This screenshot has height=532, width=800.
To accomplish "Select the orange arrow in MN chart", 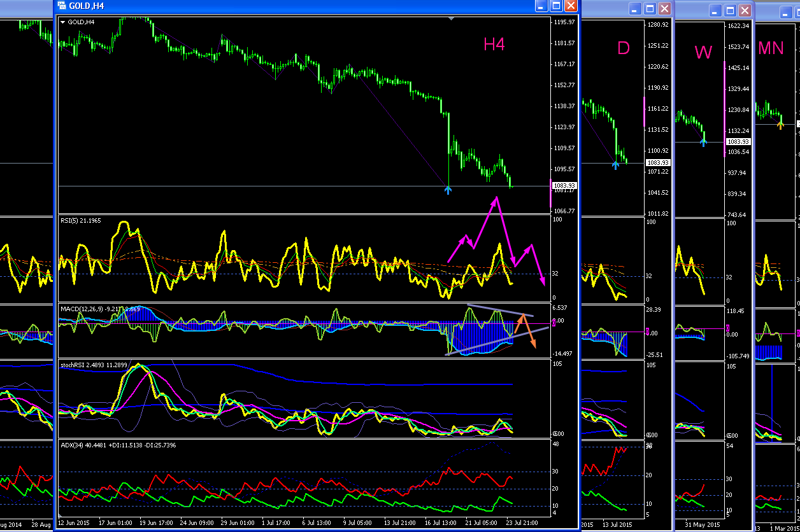I will pos(780,125).
